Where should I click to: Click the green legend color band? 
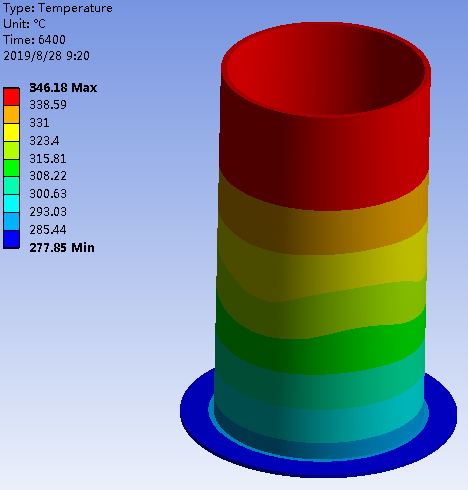[11, 168]
